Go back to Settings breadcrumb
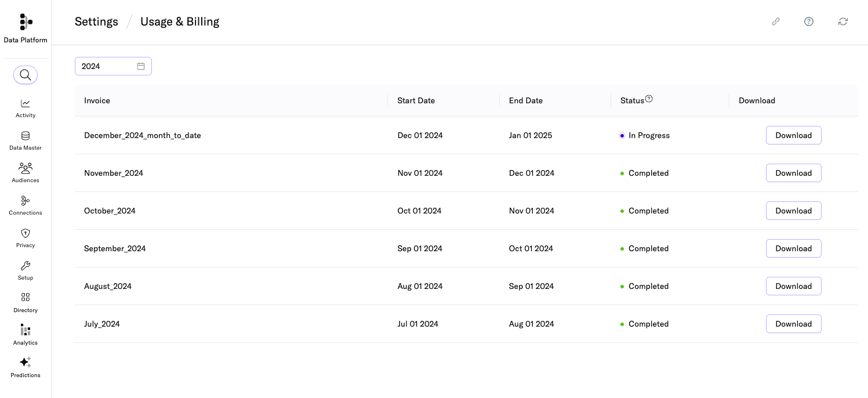The height and width of the screenshot is (398, 868). pyautogui.click(x=96, y=22)
